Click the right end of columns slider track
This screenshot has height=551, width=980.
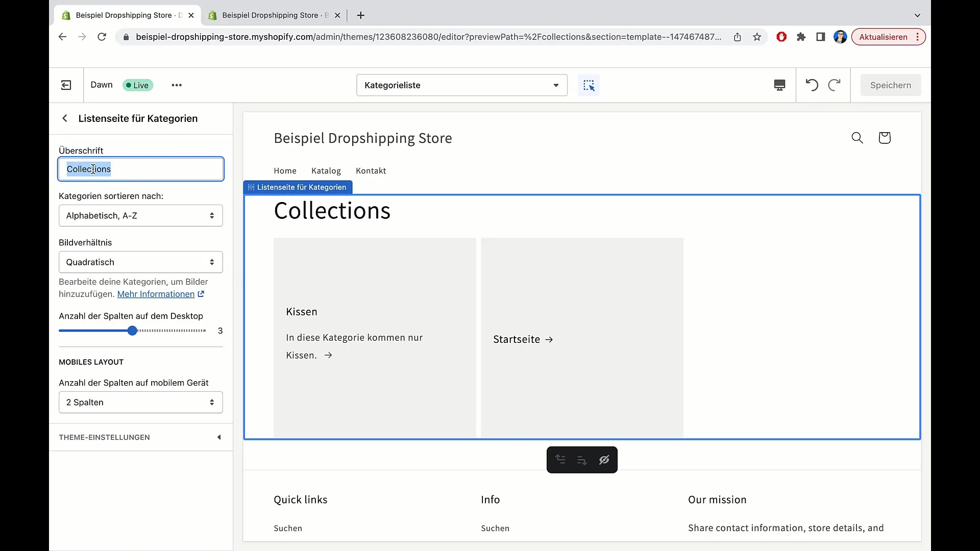click(205, 331)
